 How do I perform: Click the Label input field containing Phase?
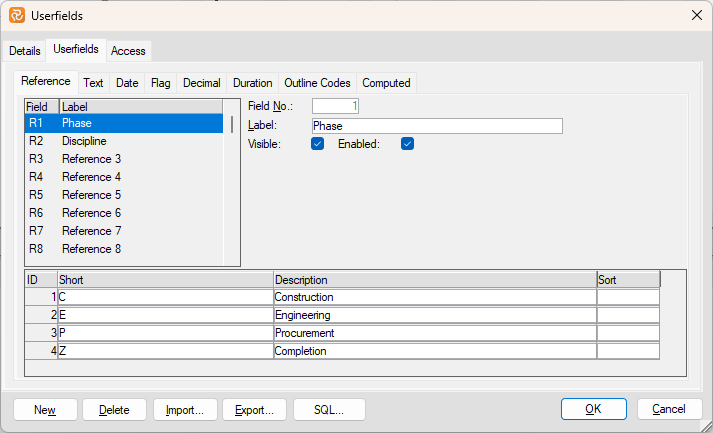pyautogui.click(x=436, y=126)
